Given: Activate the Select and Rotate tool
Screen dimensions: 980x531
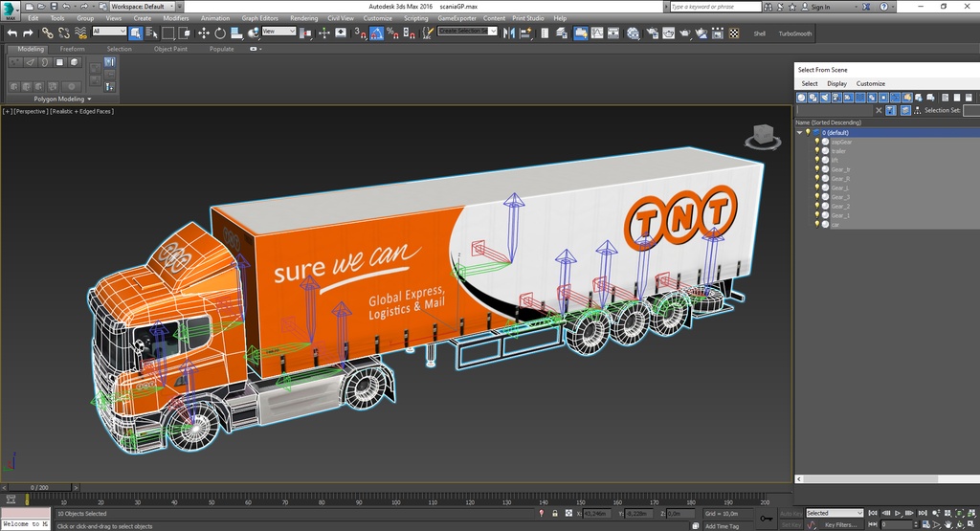Looking at the screenshot, I should click(218, 33).
